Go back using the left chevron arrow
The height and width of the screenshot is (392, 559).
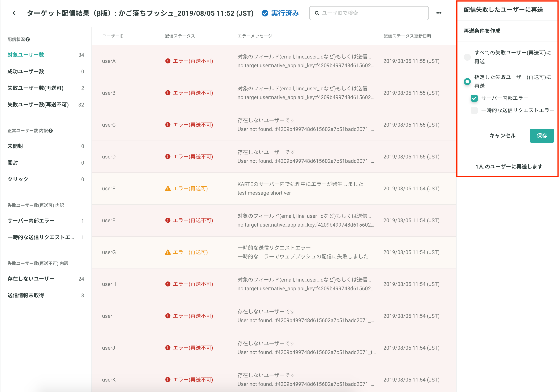[x=14, y=13]
